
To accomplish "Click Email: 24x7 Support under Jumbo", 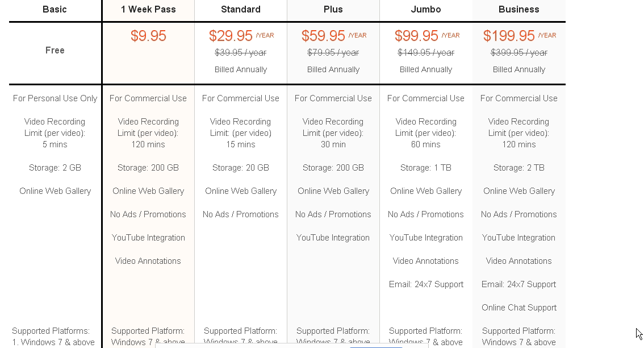I will click(x=426, y=284).
